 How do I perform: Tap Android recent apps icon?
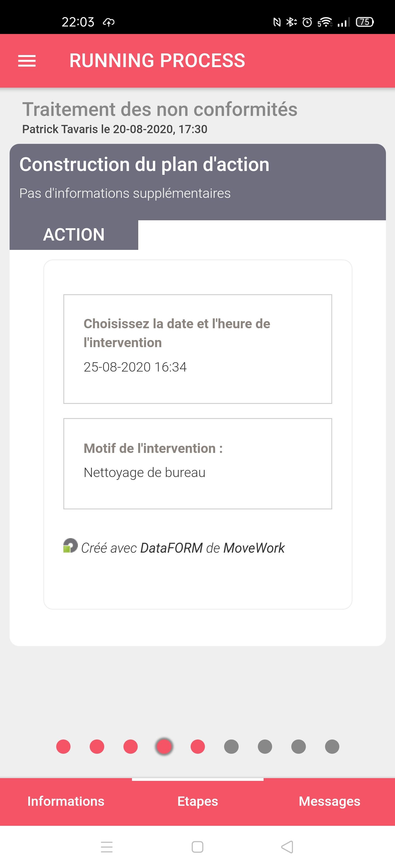tap(107, 847)
